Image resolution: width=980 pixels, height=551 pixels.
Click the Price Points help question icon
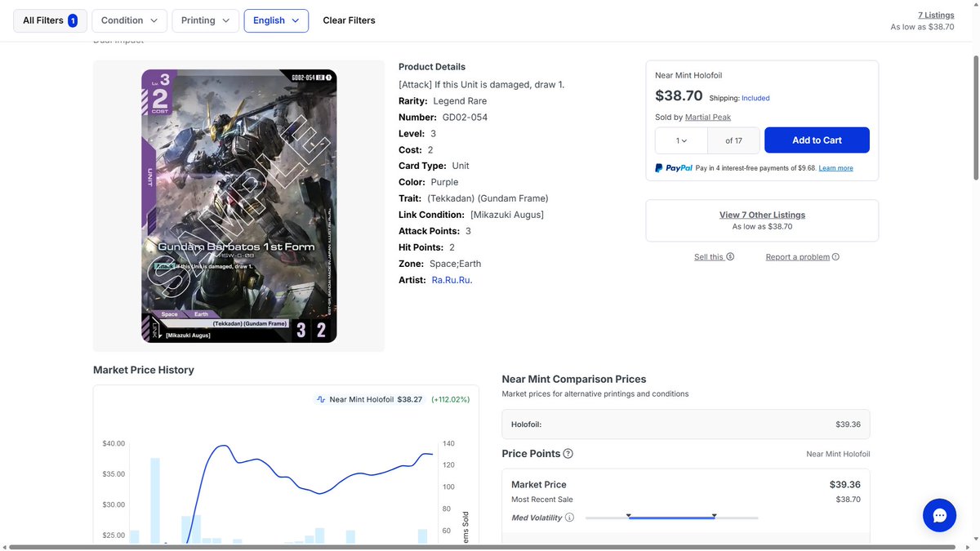coord(568,454)
